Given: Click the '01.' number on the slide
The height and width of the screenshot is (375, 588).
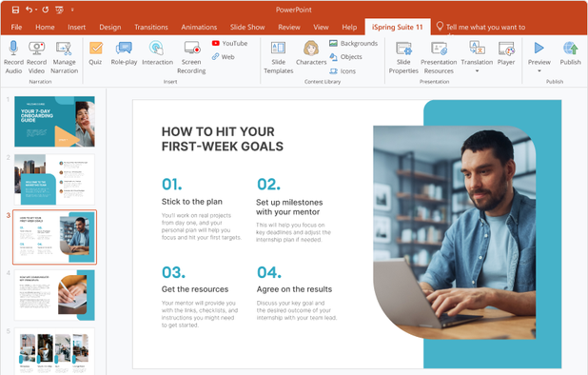Looking at the screenshot, I should tap(172, 185).
